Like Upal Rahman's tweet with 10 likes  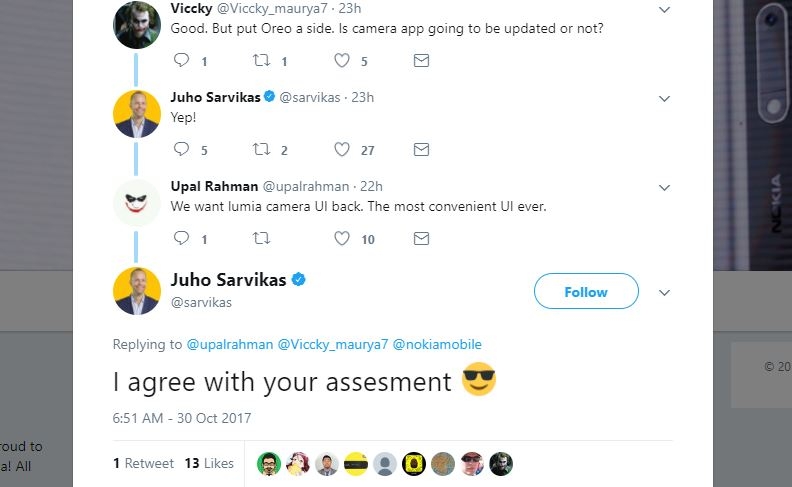coord(342,238)
